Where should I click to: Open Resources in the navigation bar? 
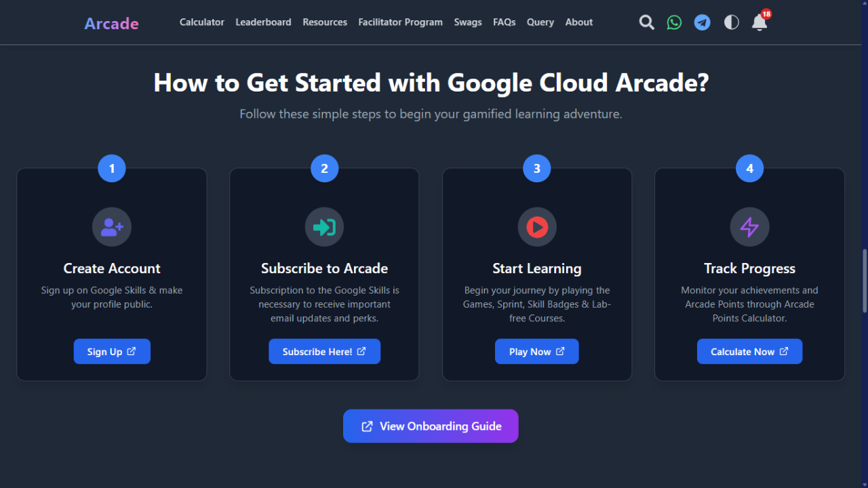(325, 22)
